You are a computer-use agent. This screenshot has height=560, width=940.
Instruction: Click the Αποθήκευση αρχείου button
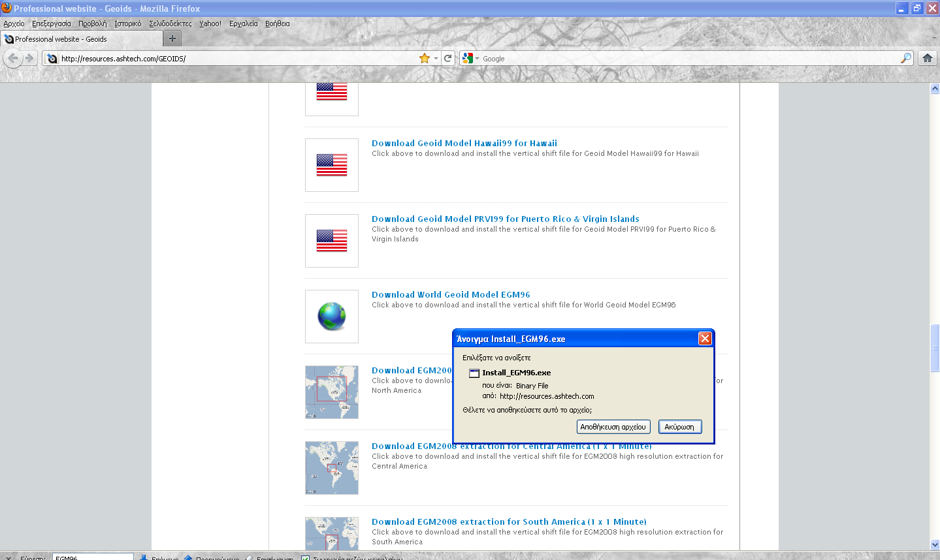[x=613, y=427]
